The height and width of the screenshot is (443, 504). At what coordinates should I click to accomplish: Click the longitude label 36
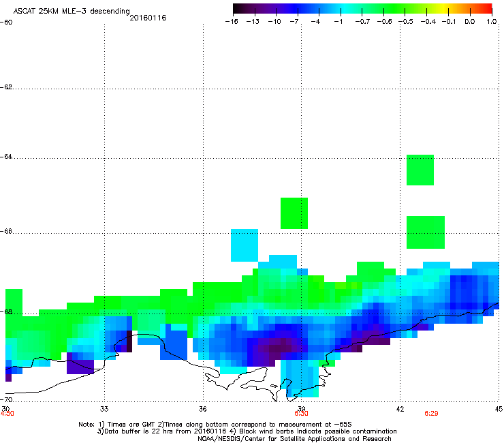point(203,409)
